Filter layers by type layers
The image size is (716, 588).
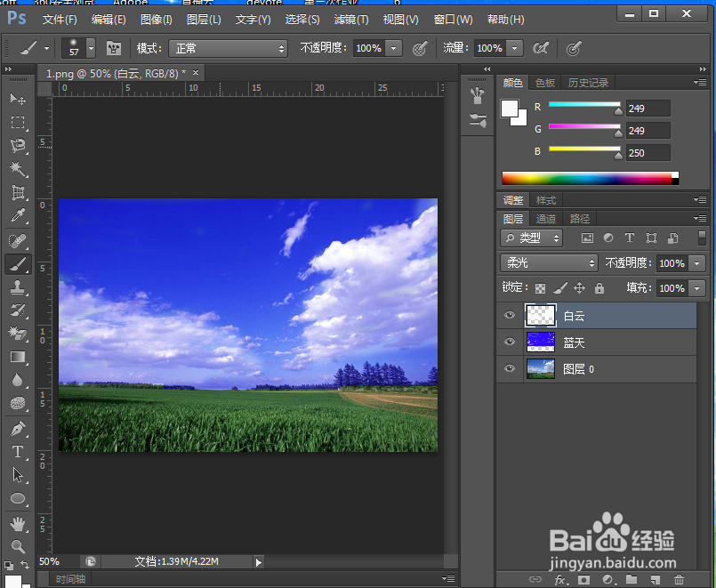(x=630, y=238)
